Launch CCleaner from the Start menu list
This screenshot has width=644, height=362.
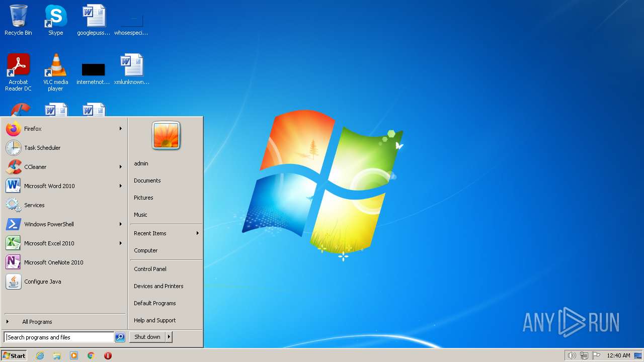point(64,167)
